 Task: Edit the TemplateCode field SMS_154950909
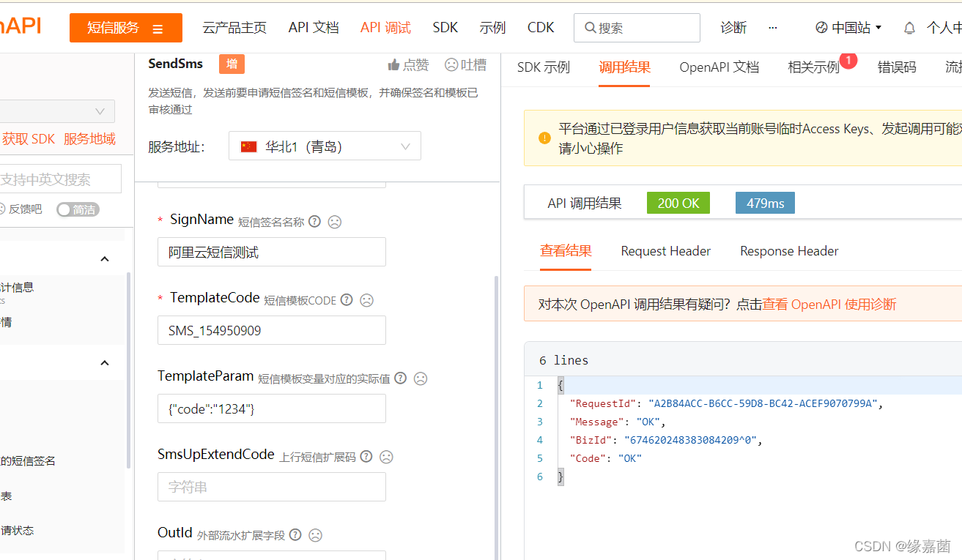click(x=272, y=330)
